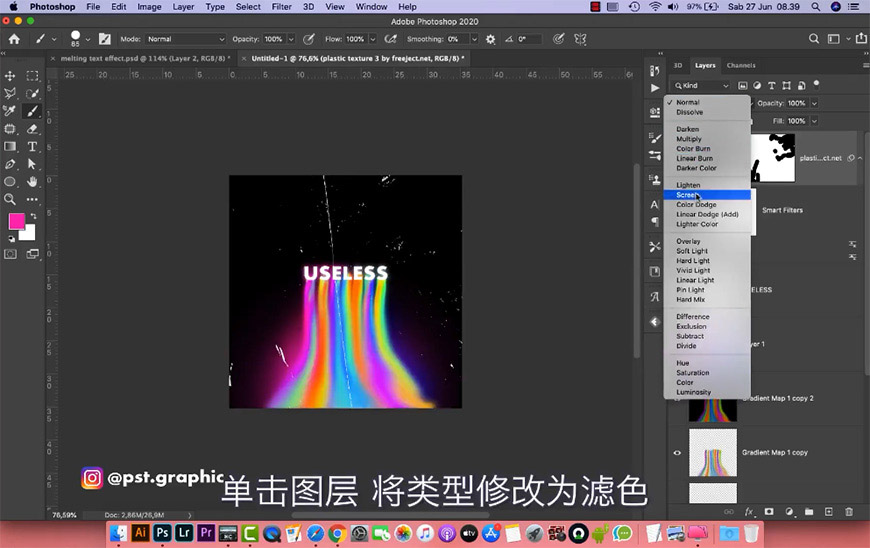The image size is (870, 548).
Task: Select the Ellipse shape tool
Action: [x=10, y=181]
